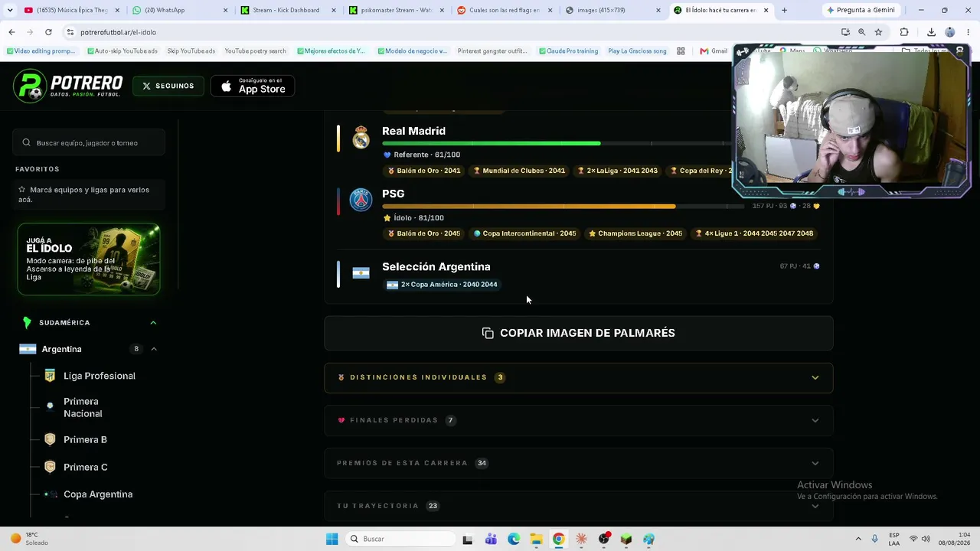980x551 pixels.
Task: Click the Copa Argentina badge icon
Action: pyautogui.click(x=50, y=494)
